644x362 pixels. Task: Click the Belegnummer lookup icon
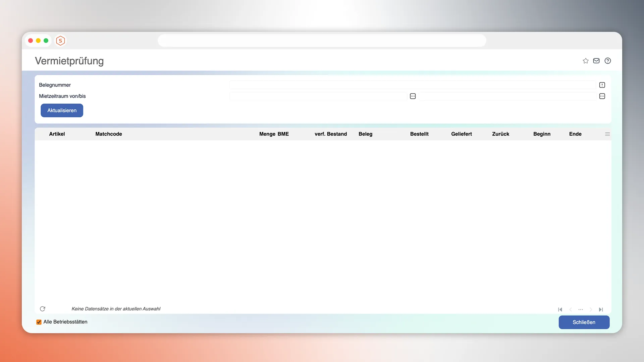coord(602,85)
